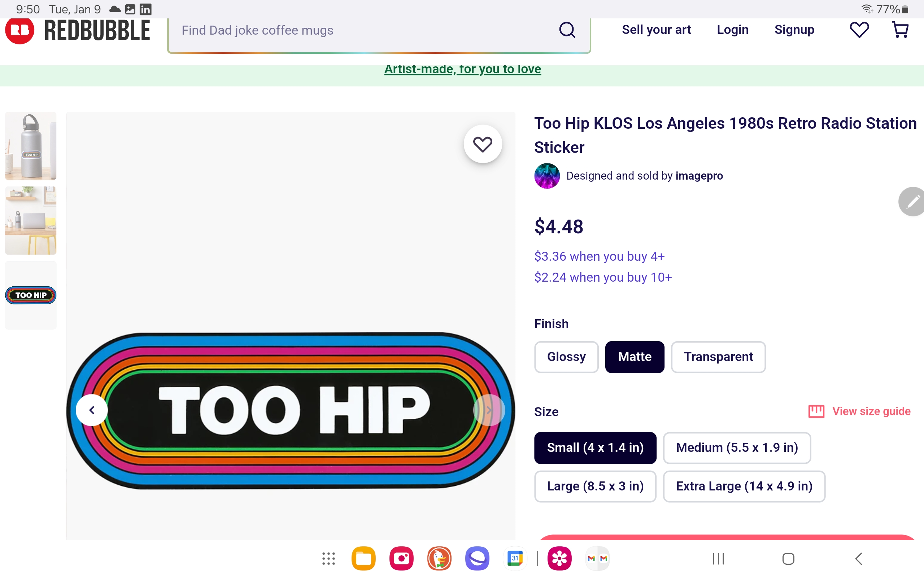Advance to next product image
The height and width of the screenshot is (577, 924).
click(x=489, y=410)
